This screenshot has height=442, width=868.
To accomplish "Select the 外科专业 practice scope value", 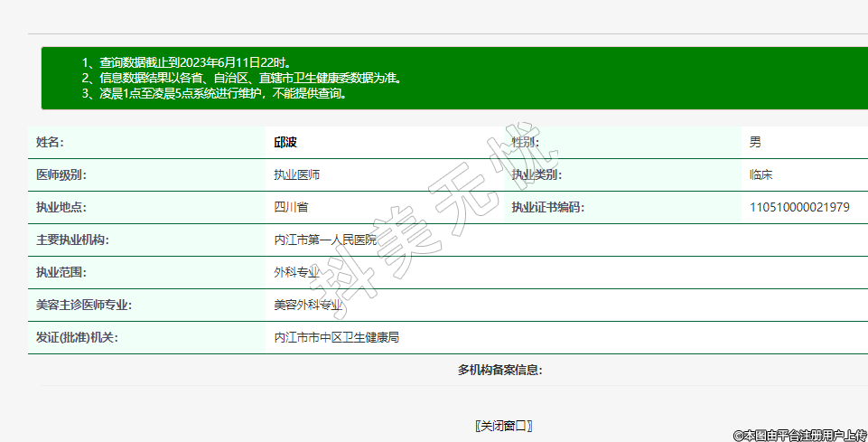I will coord(297,273).
